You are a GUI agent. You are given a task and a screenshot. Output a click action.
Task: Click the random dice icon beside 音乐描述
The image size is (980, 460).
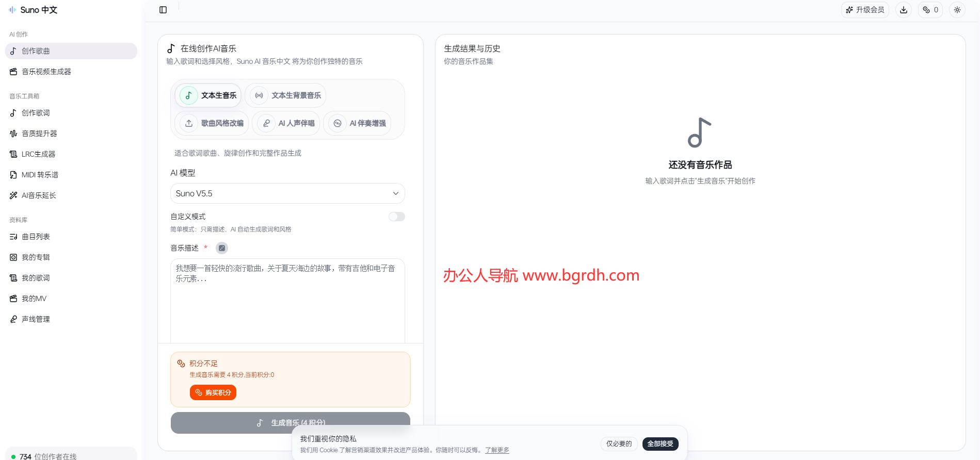click(x=222, y=248)
